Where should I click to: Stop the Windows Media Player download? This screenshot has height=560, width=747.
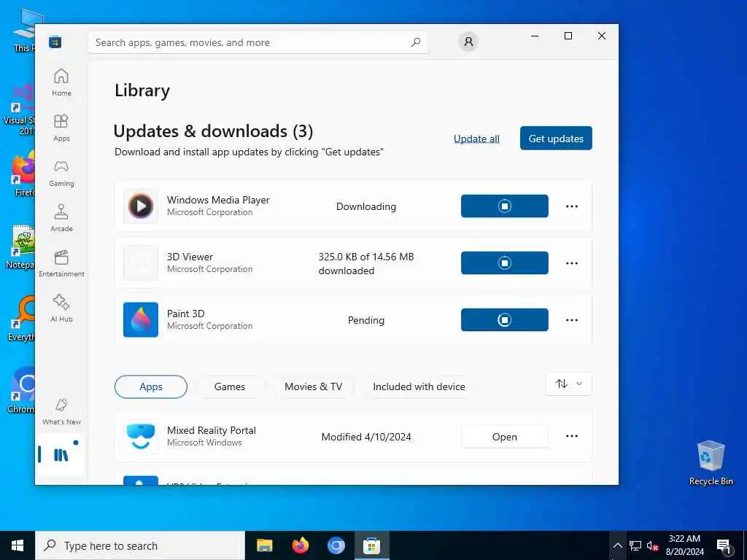coord(505,206)
